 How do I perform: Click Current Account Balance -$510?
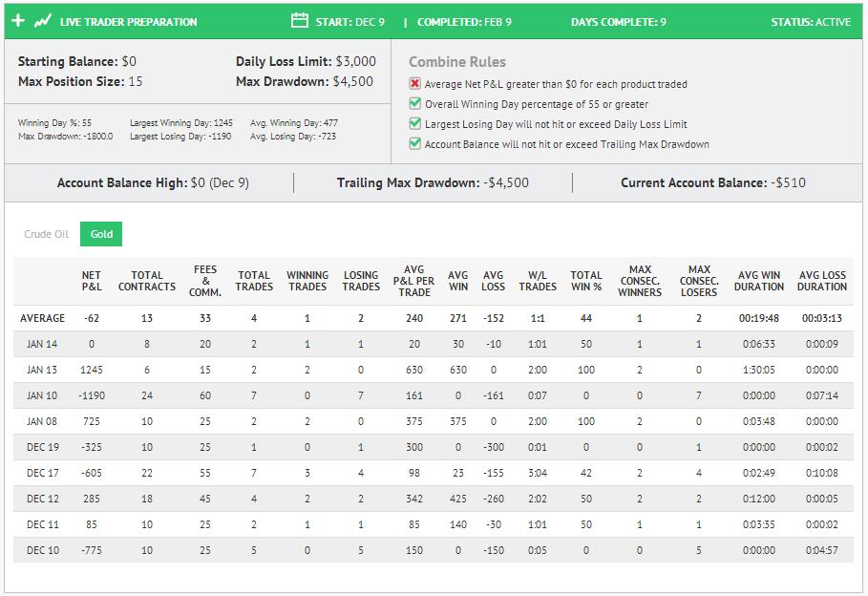tap(713, 182)
